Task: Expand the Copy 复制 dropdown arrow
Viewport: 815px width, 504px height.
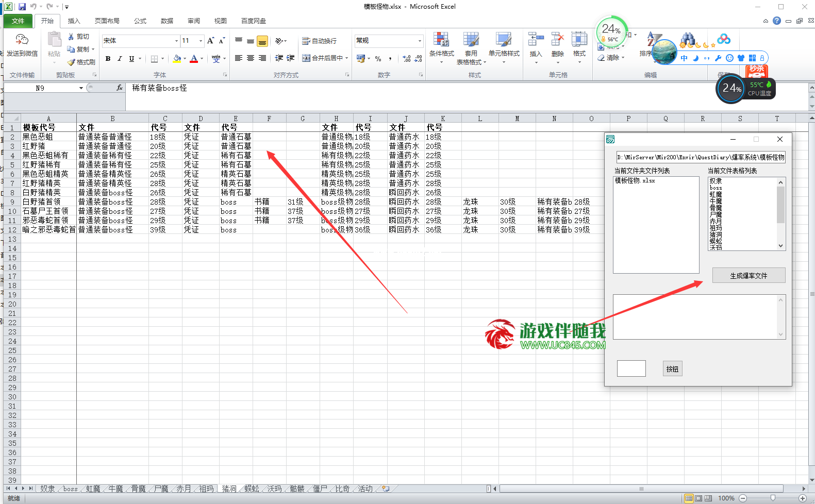Action: tap(93, 49)
